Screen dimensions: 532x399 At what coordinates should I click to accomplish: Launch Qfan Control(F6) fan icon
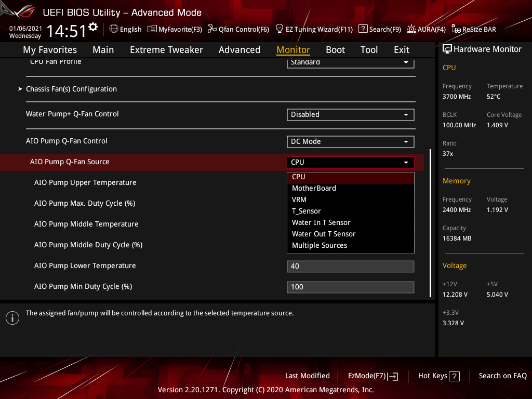(x=212, y=29)
